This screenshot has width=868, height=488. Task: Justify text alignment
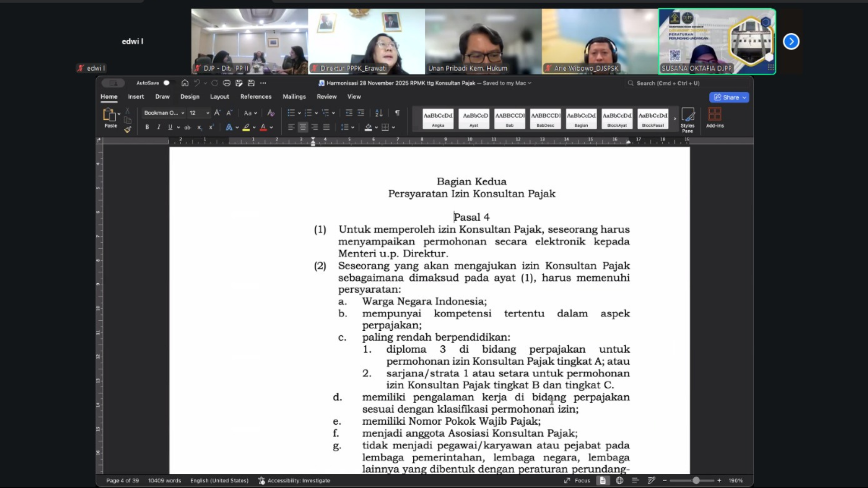326,127
